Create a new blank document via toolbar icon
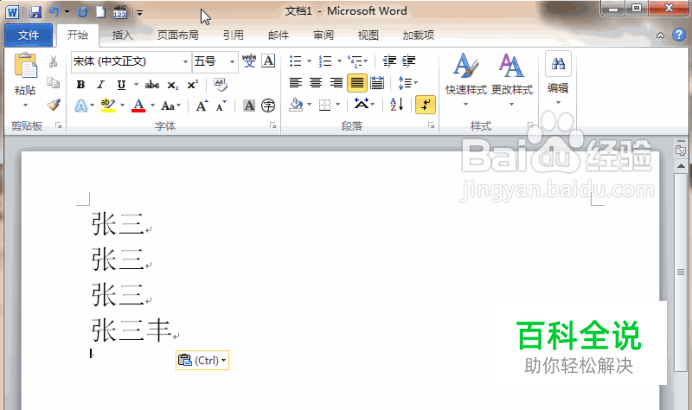 [x=101, y=12]
